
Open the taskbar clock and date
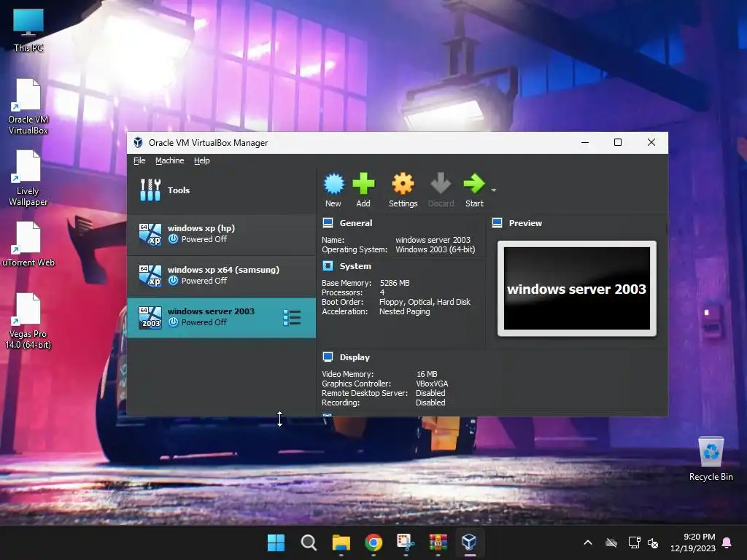[693, 542]
